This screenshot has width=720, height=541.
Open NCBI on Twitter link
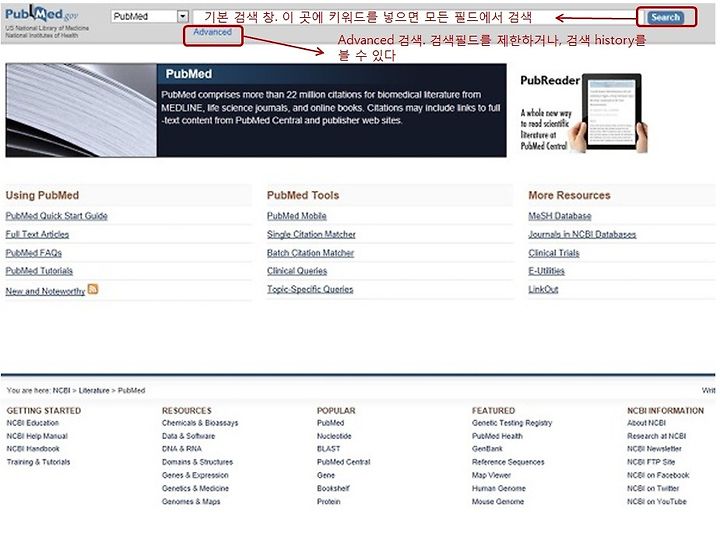(x=653, y=488)
